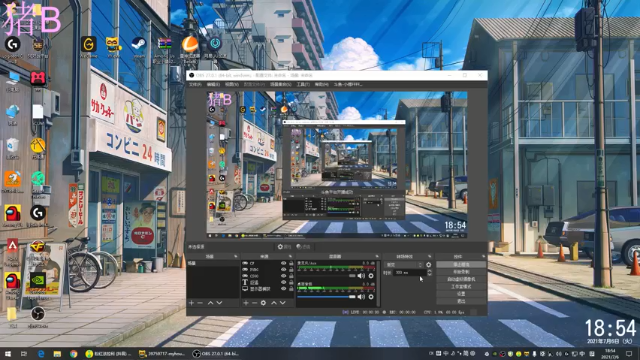
Task: Open source properties gear in sources toolbar
Action: click(x=263, y=303)
